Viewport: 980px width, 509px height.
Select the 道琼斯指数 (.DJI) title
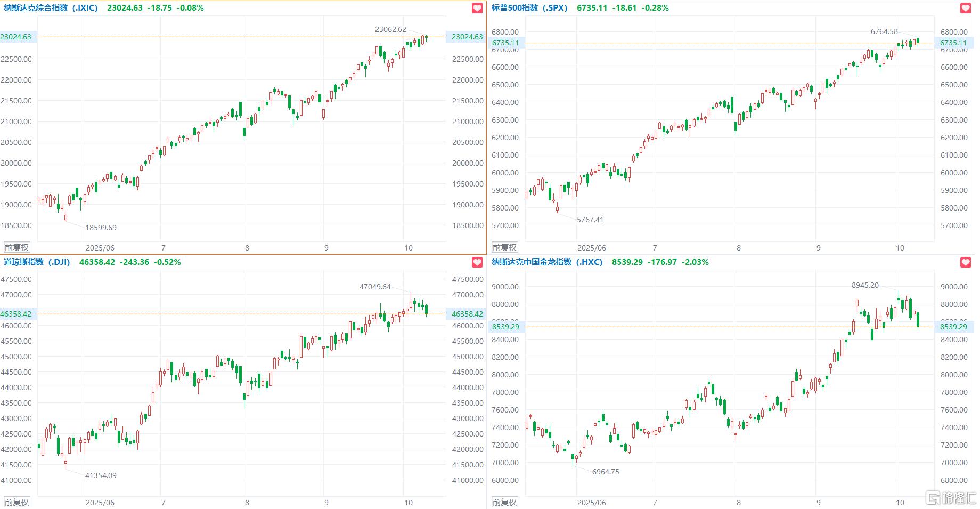(37, 262)
